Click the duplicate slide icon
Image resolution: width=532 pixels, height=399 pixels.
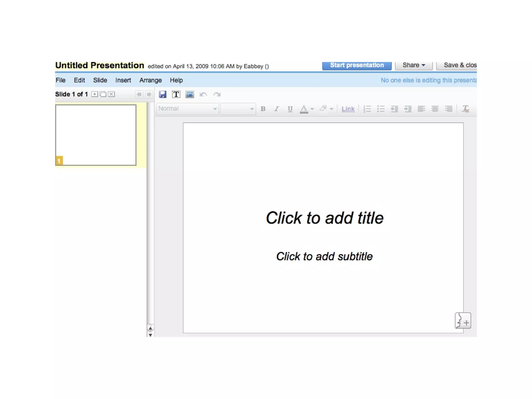pos(103,94)
